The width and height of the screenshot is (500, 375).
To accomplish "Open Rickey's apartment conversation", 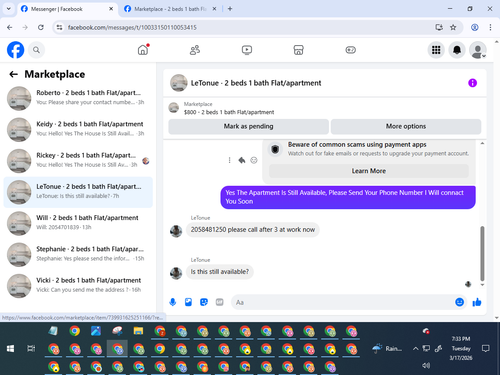I will click(x=78, y=160).
